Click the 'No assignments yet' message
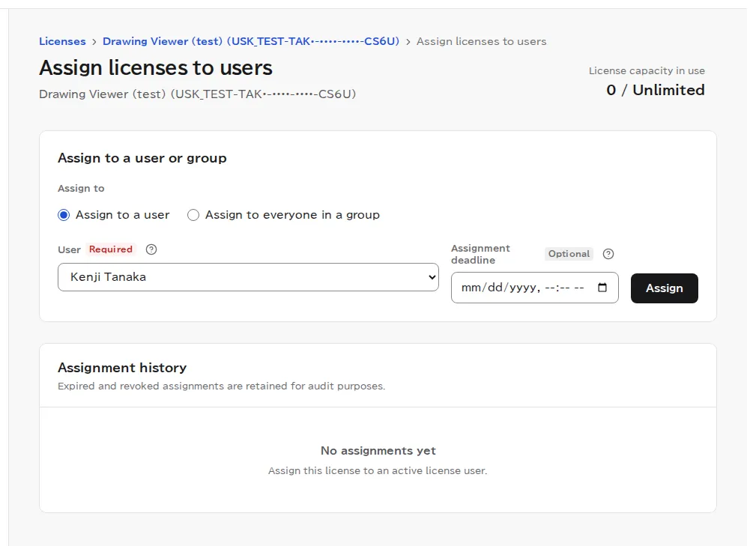The height and width of the screenshot is (546, 756). coord(378,451)
